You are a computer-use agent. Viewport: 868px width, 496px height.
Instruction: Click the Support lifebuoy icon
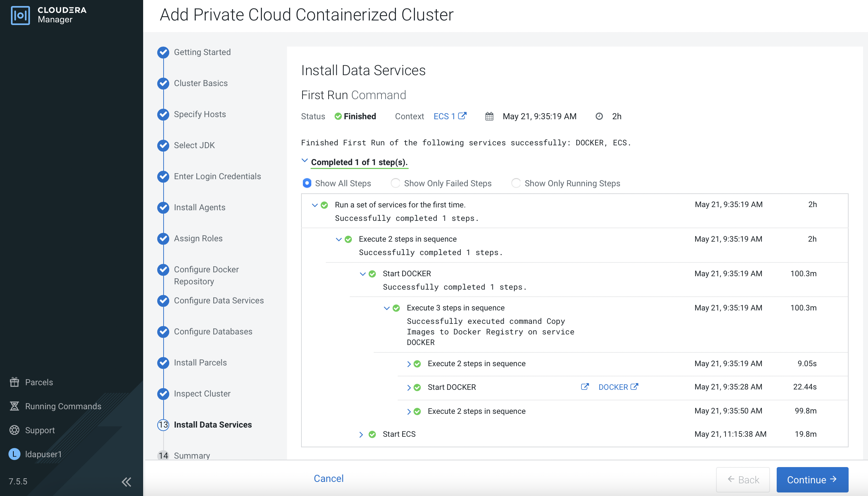(14, 430)
